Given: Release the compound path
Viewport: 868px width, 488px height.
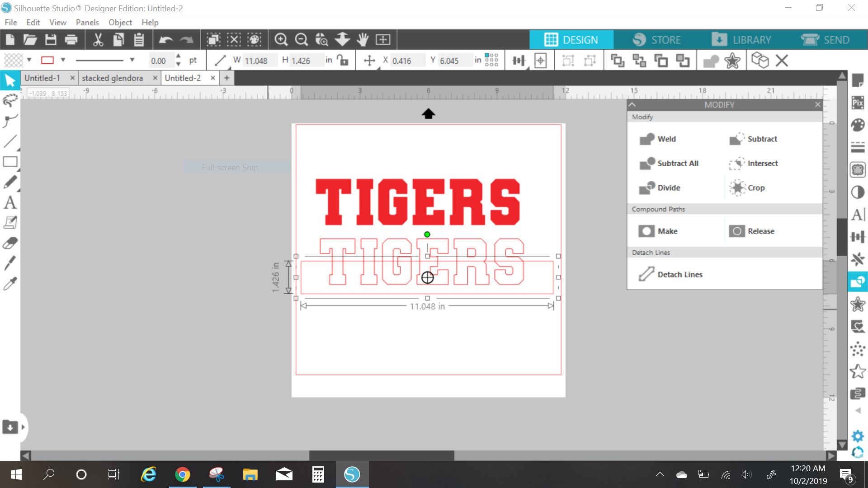Looking at the screenshot, I should [x=752, y=231].
